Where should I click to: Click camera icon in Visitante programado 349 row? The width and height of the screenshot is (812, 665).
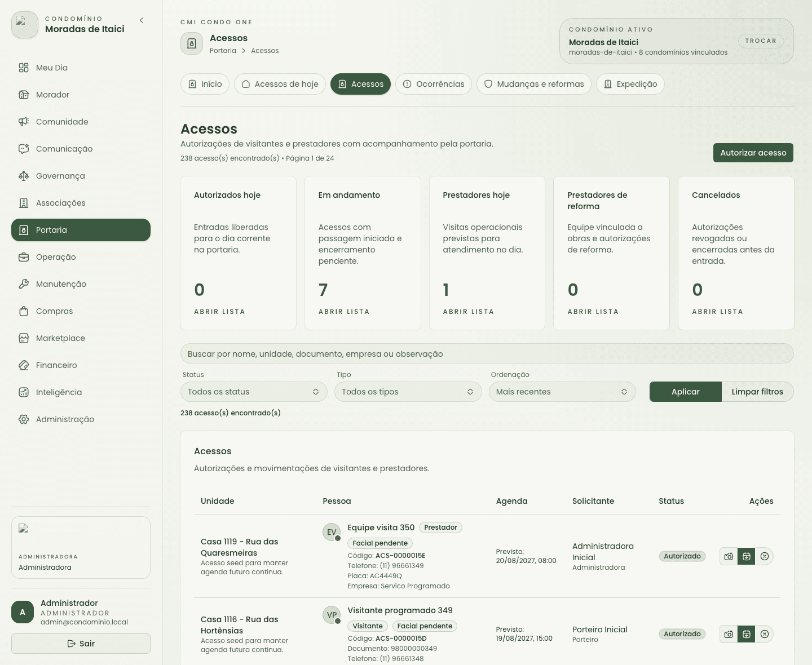[x=729, y=634]
